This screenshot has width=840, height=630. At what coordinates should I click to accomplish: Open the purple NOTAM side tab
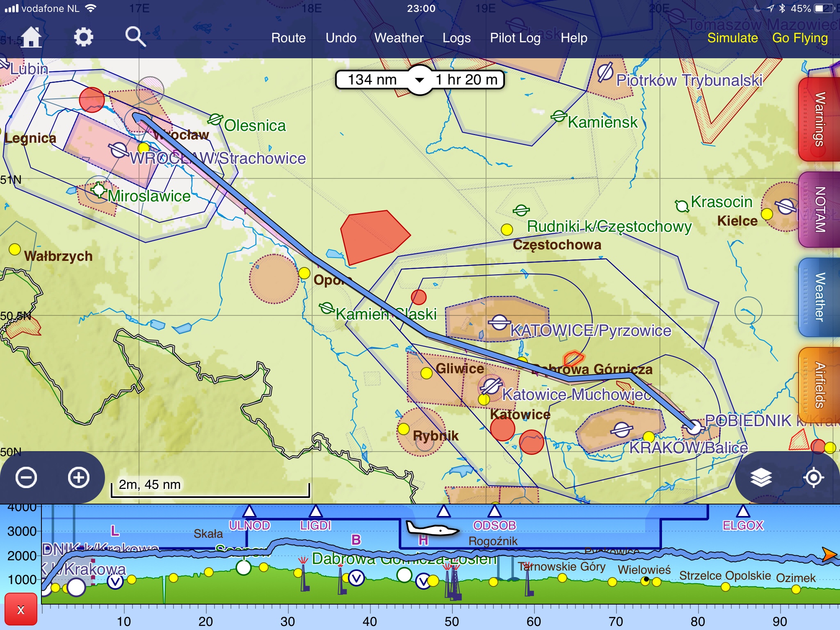819,210
